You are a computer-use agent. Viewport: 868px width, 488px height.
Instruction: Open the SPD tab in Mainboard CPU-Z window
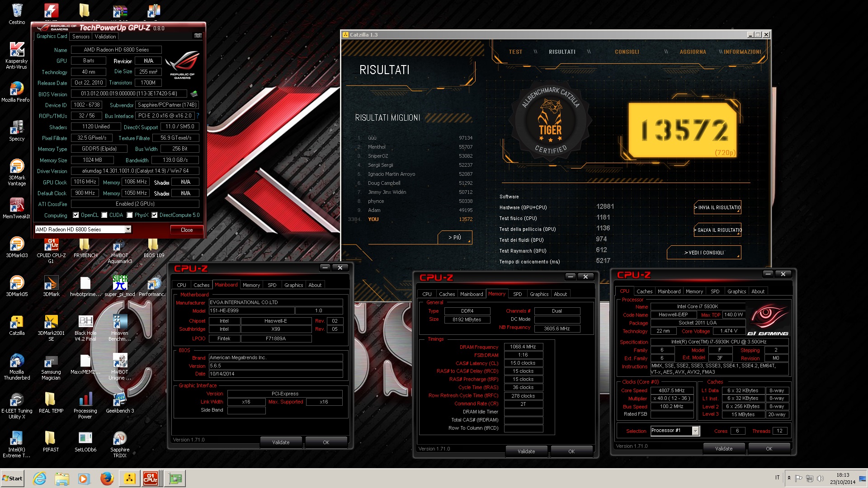coord(272,285)
